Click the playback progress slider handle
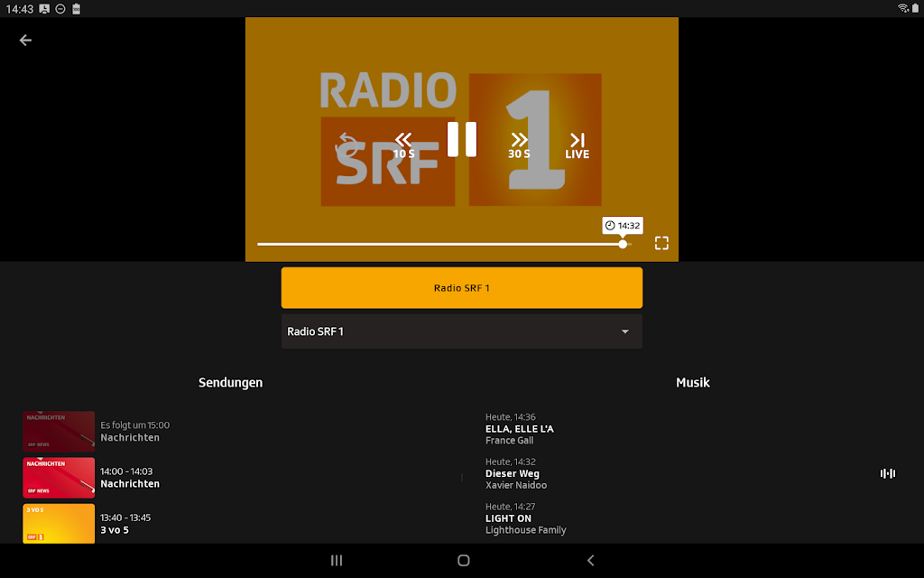924x578 pixels. [x=623, y=244]
